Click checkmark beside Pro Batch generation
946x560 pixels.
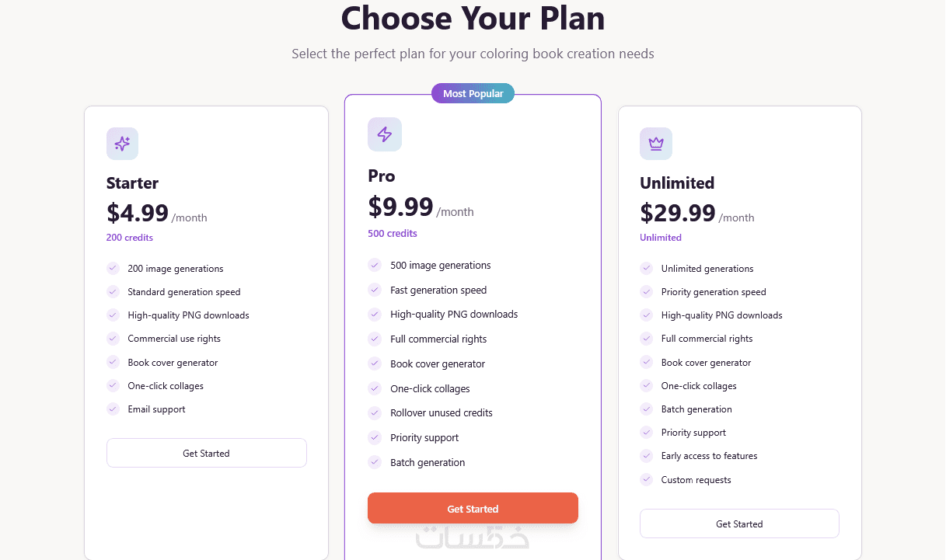tap(375, 462)
